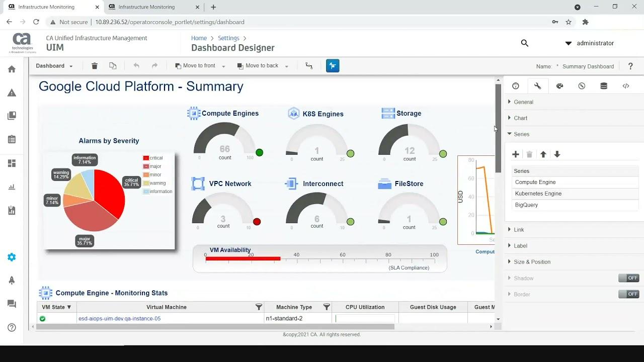Screen dimensions: 644x362
Task: Filter the Virtual Machine column
Action: coord(259,307)
